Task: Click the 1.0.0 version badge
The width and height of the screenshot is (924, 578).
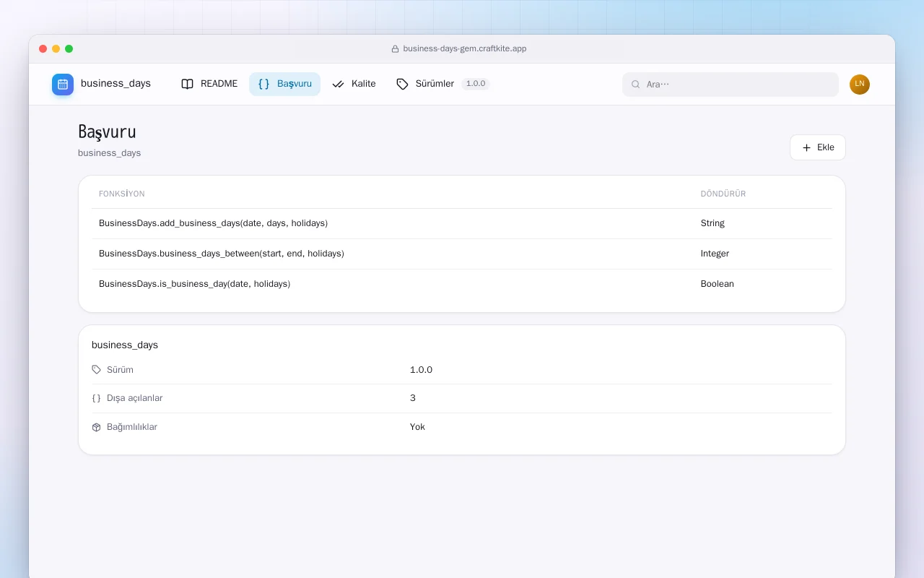Action: tap(476, 84)
